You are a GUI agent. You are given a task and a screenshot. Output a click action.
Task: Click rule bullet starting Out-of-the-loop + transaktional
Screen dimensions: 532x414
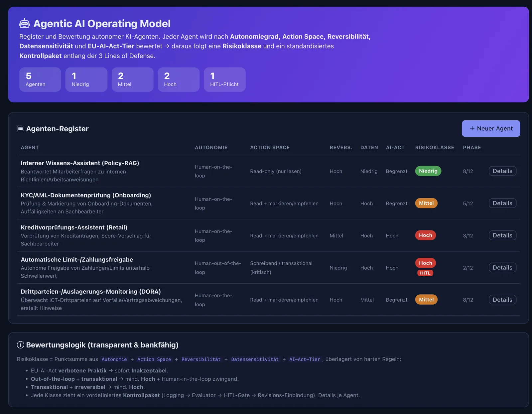135,379
